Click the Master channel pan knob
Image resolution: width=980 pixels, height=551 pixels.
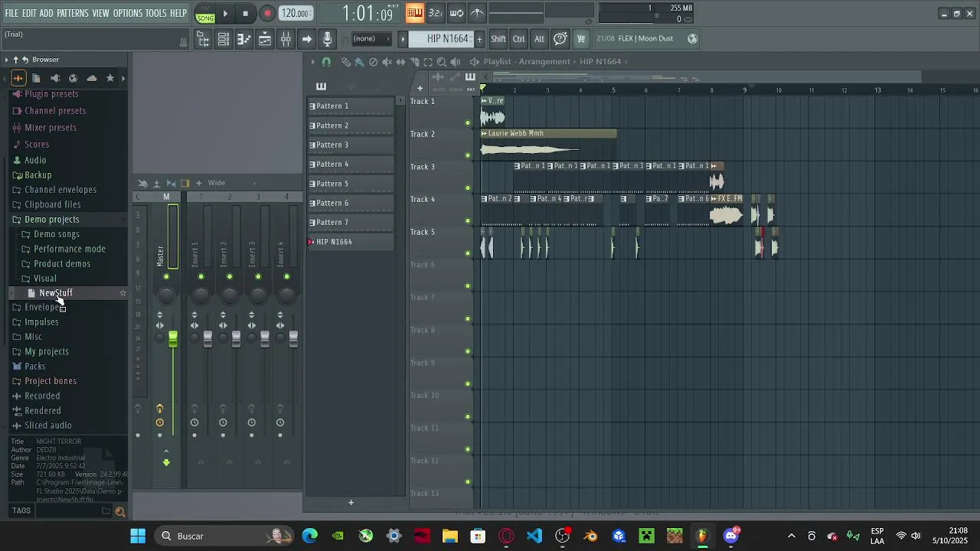point(166,295)
